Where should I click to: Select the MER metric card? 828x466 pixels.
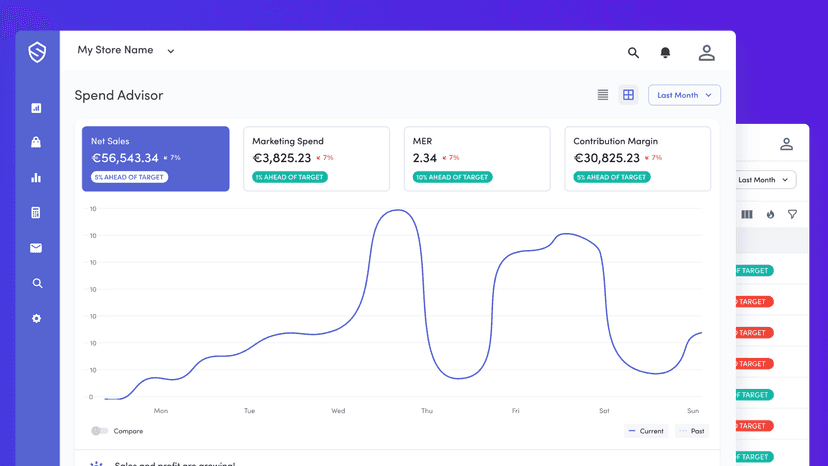[477, 159]
